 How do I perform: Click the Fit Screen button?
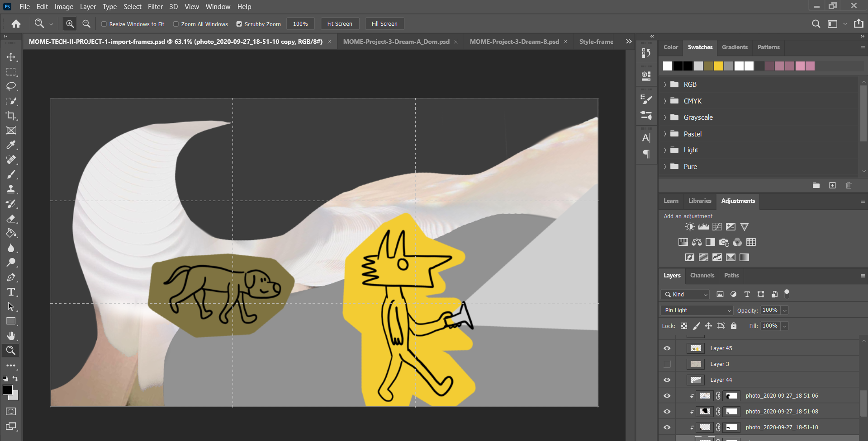point(340,24)
